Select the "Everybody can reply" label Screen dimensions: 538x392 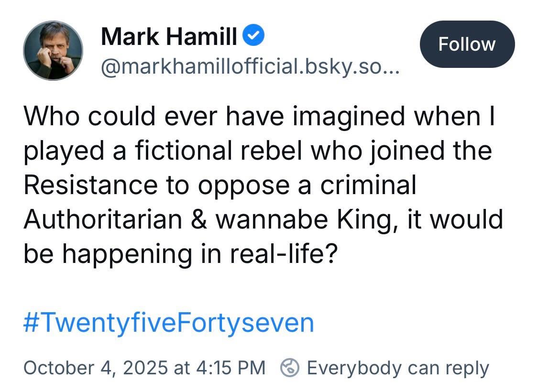398,368
